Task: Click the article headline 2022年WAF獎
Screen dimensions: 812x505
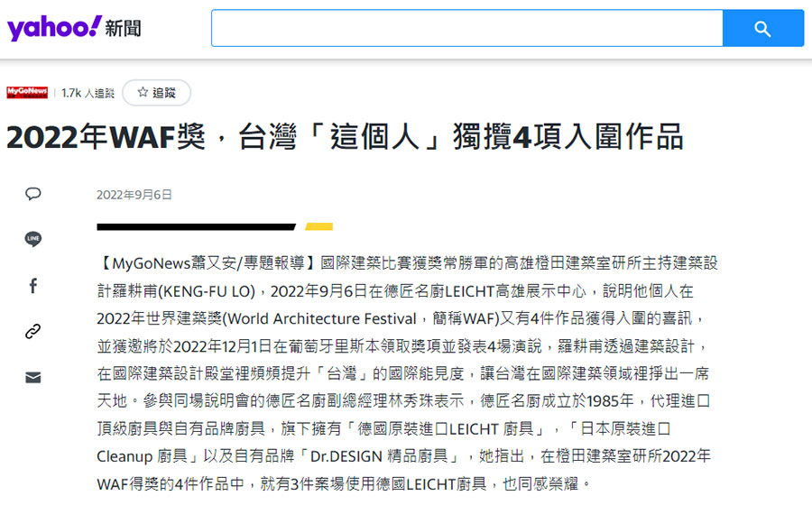Action: pos(345,137)
